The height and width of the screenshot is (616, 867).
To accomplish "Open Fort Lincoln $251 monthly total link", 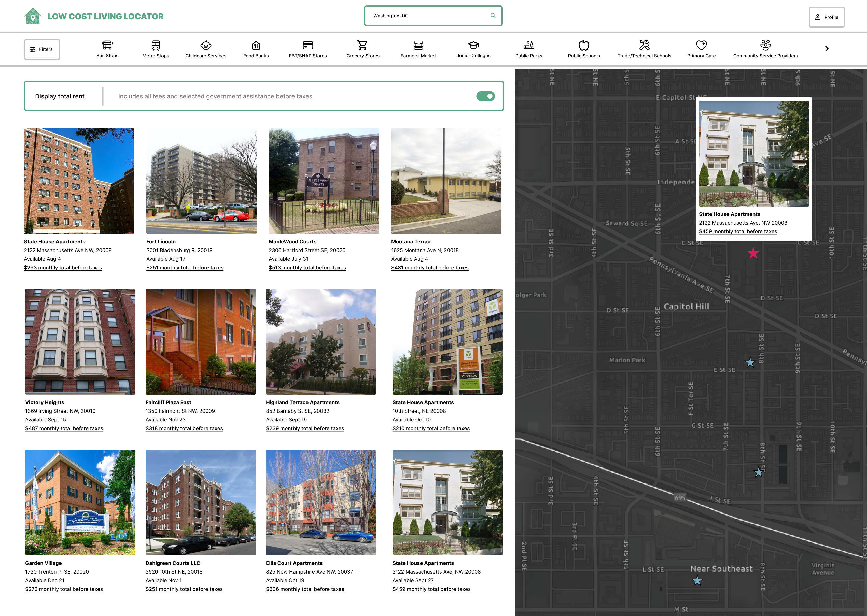I will [185, 268].
